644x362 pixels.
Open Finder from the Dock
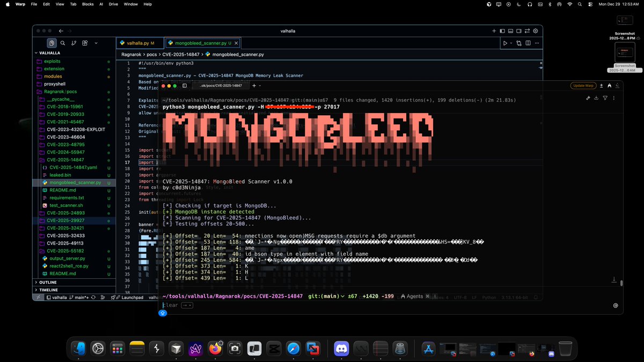tap(79, 349)
